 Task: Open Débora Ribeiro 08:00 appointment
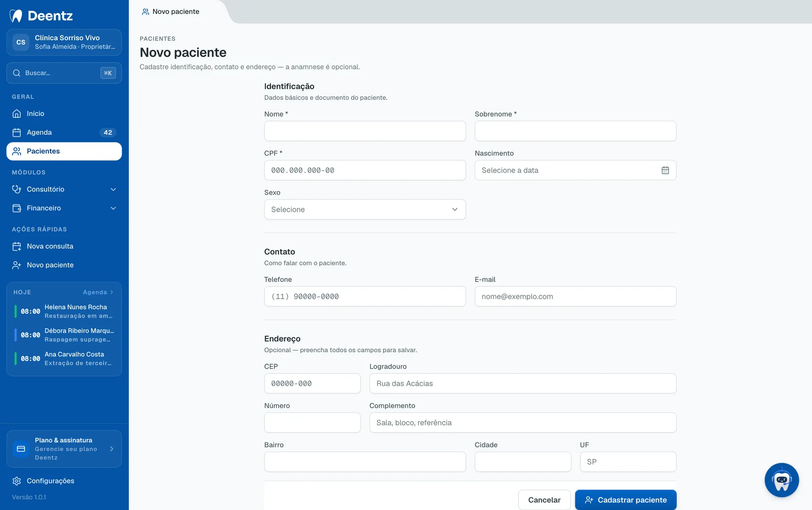point(64,335)
